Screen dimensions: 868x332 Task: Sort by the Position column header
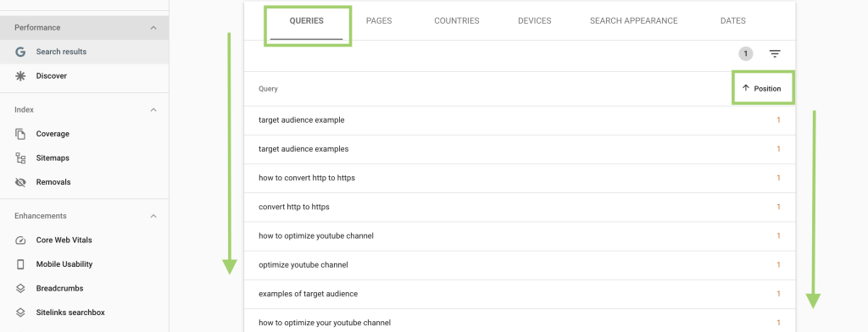pyautogui.click(x=762, y=89)
